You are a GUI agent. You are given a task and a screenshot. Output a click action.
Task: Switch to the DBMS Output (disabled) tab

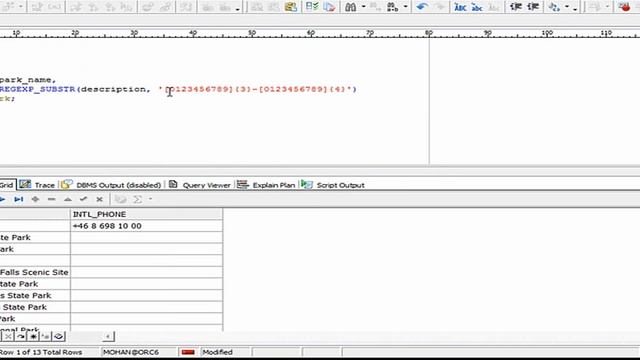pos(111,185)
